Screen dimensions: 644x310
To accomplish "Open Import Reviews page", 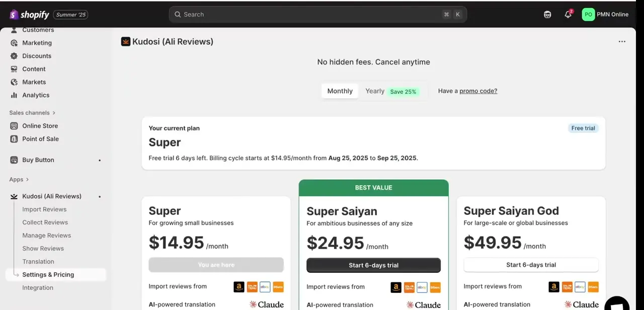I will coord(44,209).
